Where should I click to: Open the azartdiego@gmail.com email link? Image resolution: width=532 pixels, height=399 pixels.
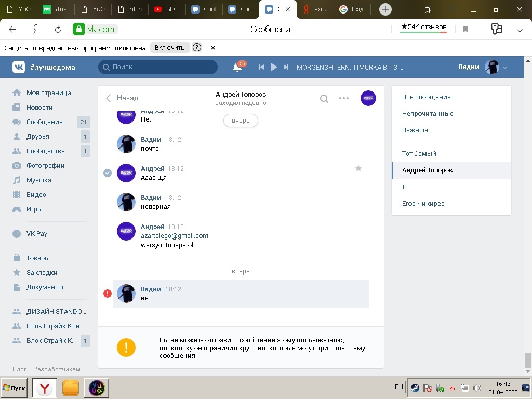(x=175, y=235)
